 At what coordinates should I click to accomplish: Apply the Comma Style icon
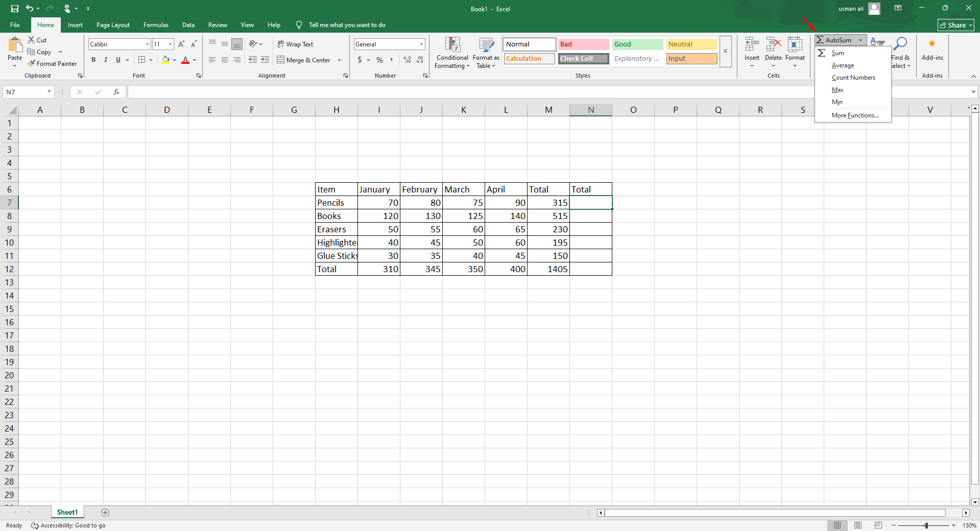click(x=392, y=60)
